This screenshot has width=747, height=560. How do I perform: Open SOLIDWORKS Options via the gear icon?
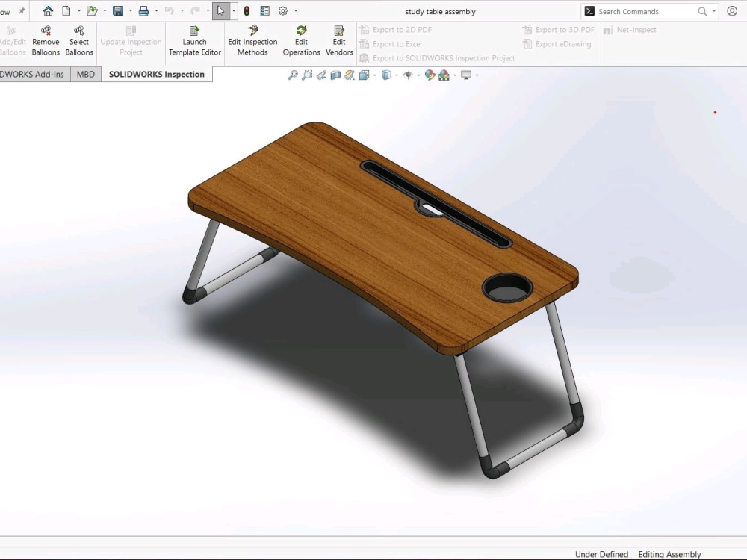pos(282,10)
